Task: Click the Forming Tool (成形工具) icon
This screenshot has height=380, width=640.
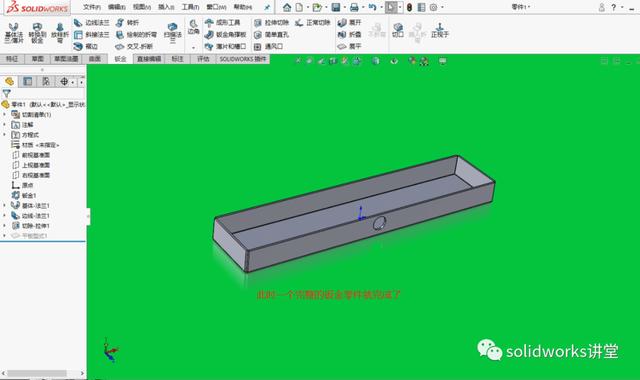Action: pyautogui.click(x=209, y=23)
